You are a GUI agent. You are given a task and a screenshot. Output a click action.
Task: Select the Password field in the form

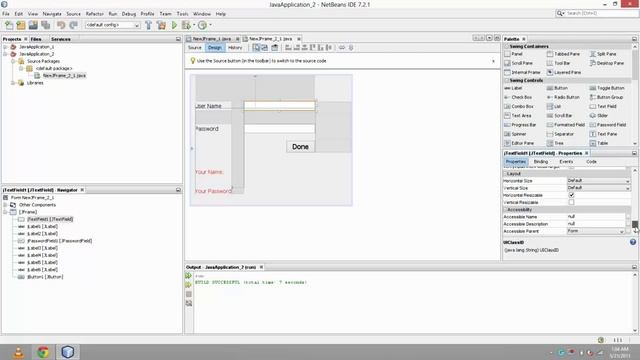point(280,129)
